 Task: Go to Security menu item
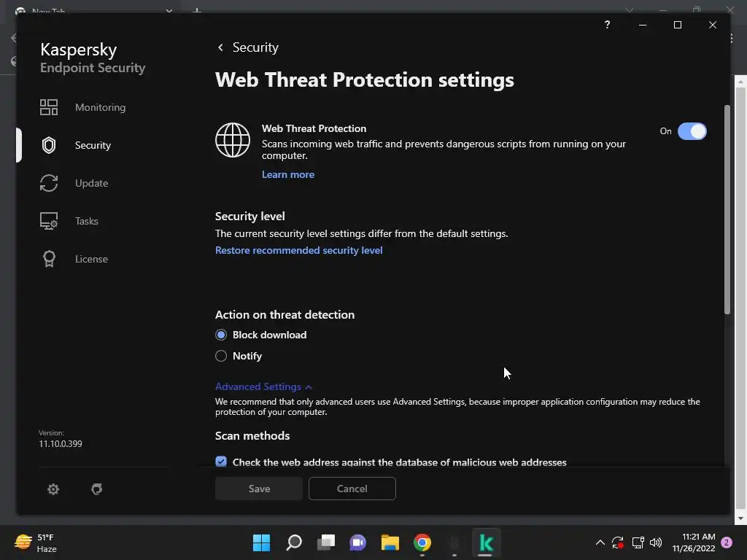pos(93,145)
